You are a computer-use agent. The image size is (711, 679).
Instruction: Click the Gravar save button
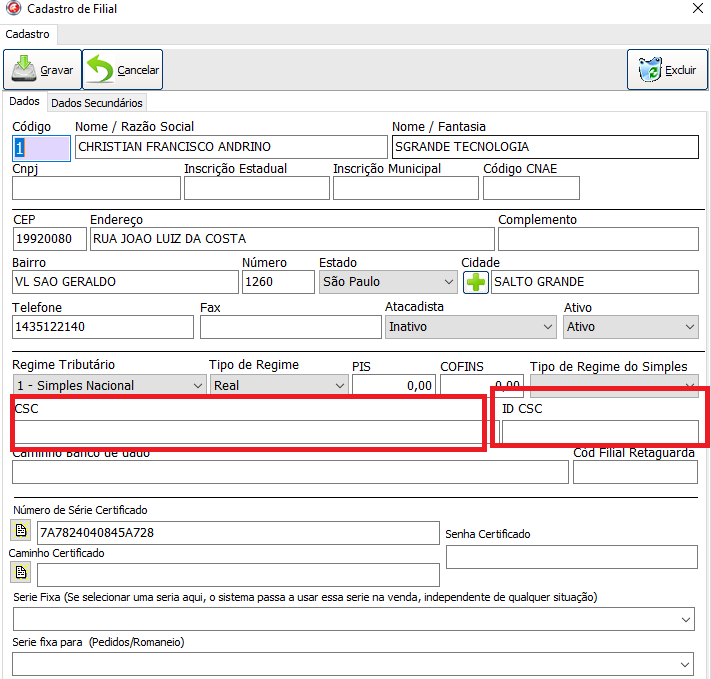tap(42, 70)
